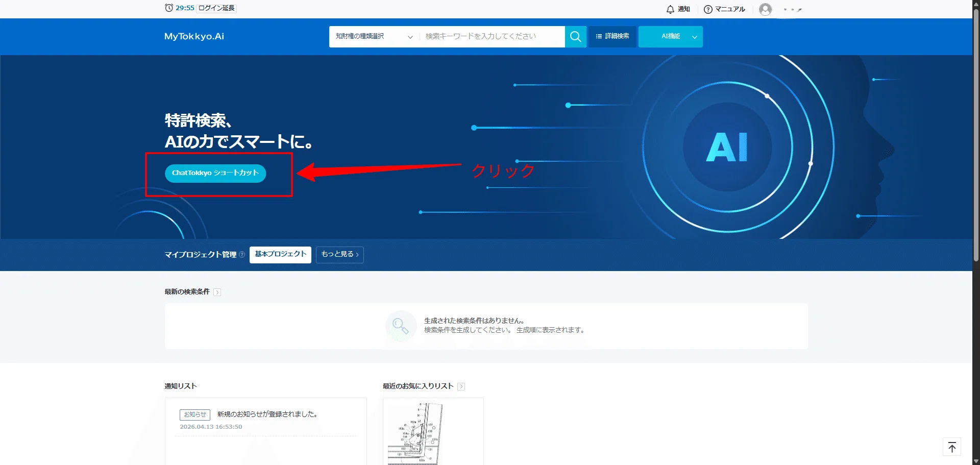The image size is (980, 465).
Task: Click the MyTokkyo.Ai logo
Action: click(194, 36)
